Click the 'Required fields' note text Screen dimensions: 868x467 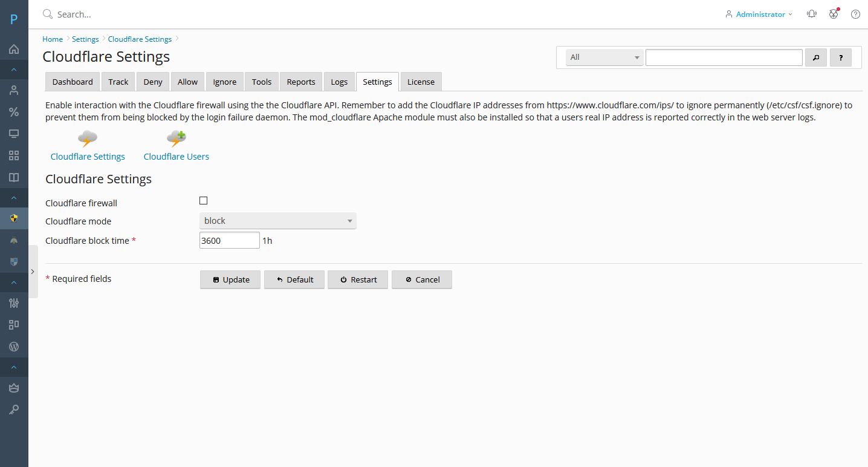tap(82, 279)
